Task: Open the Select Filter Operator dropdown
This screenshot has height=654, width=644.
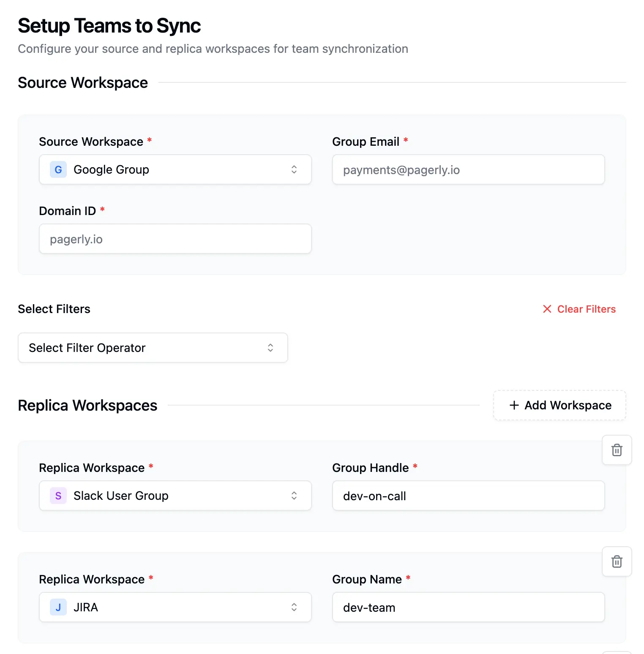Action: 153,348
